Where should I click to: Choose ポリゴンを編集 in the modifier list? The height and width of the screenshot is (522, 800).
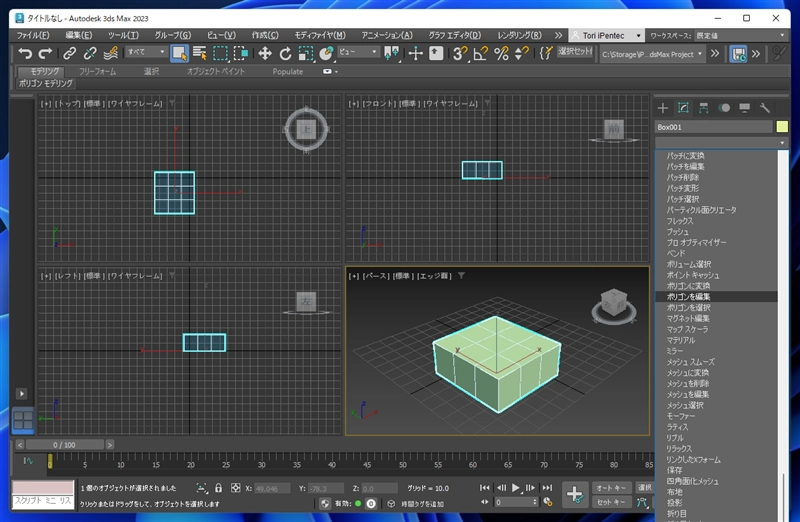coord(716,296)
